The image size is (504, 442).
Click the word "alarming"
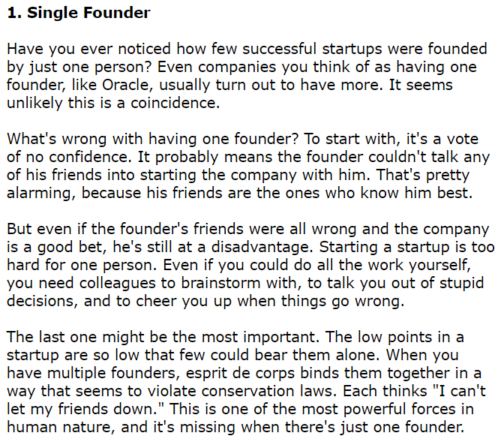tap(41, 194)
